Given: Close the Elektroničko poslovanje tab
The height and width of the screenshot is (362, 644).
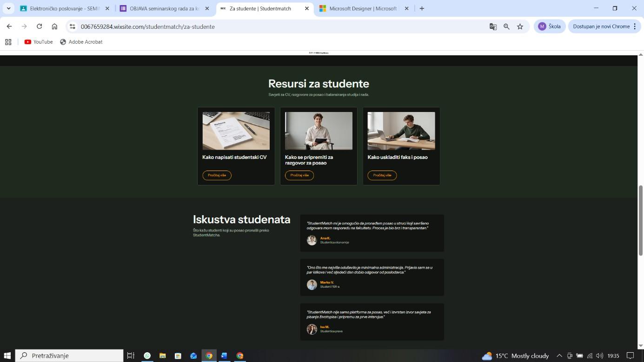Looking at the screenshot, I should (107, 8).
